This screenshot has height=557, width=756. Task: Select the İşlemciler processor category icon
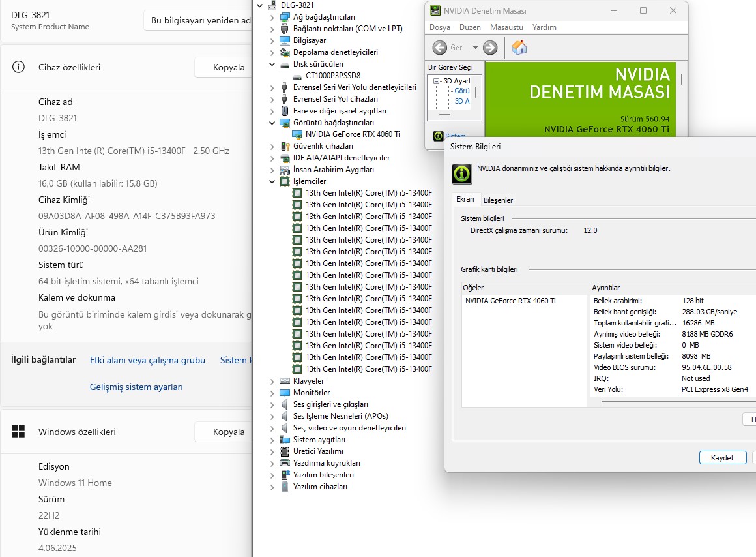[285, 181]
